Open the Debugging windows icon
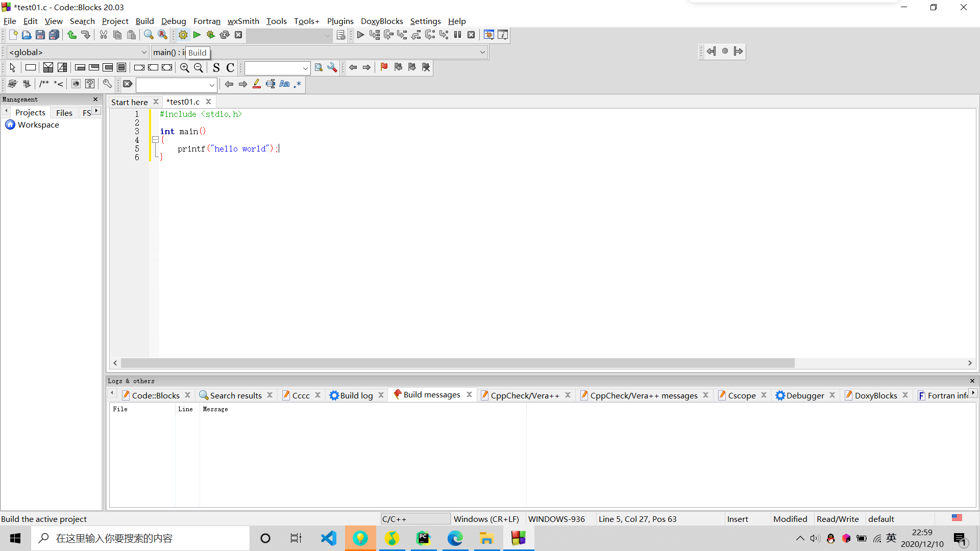980x551 pixels. (x=488, y=35)
